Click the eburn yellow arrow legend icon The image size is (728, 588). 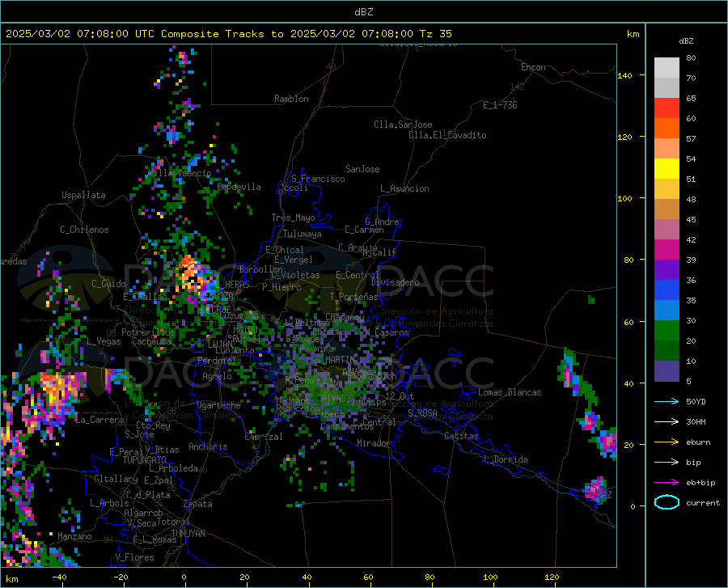click(667, 442)
